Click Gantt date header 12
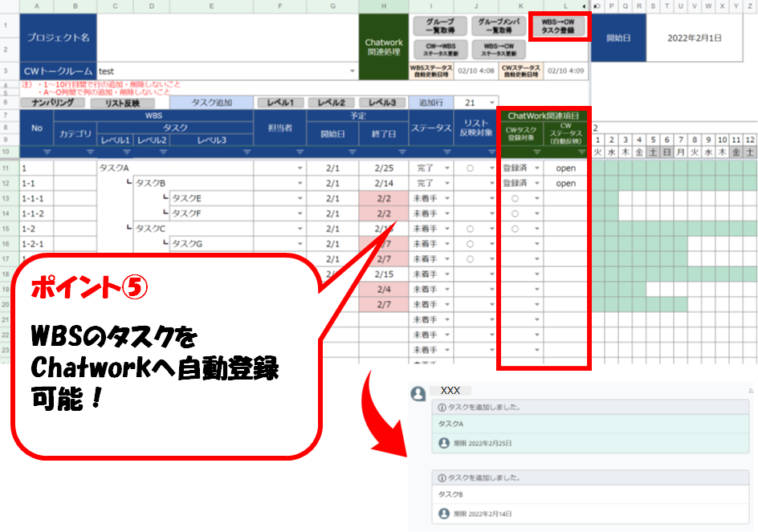Viewport: 758px width, 532px height. [x=750, y=140]
